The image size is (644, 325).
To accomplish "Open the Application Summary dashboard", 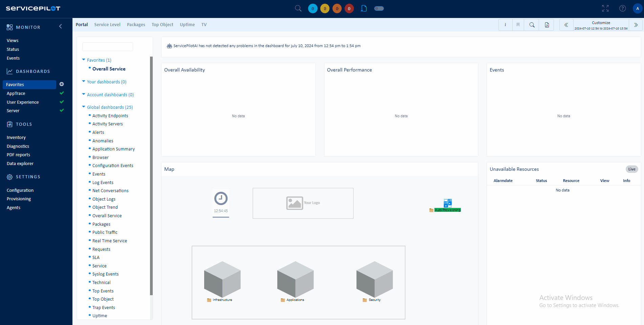I will tap(113, 149).
